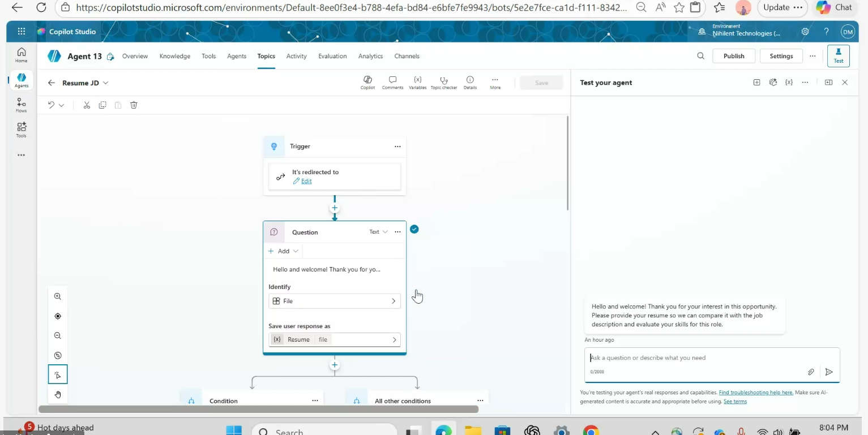The width and height of the screenshot is (868, 435).
Task: Open the Topic checker tool
Action: 443,83
